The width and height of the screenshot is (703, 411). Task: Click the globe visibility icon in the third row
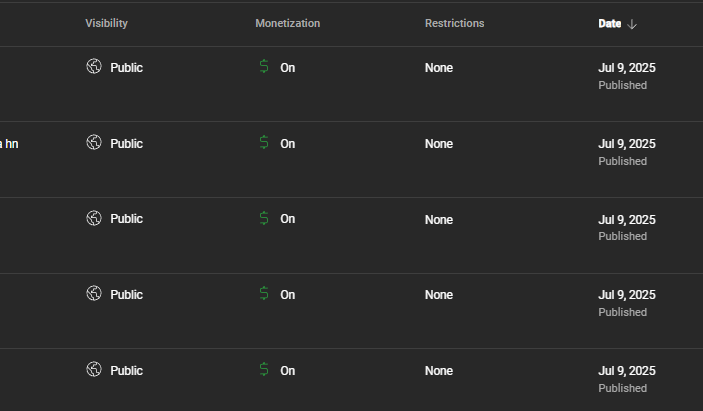pyautogui.click(x=94, y=218)
